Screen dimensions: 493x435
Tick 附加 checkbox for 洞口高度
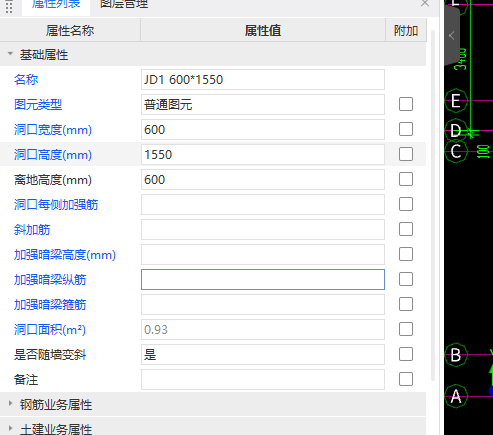(406, 154)
